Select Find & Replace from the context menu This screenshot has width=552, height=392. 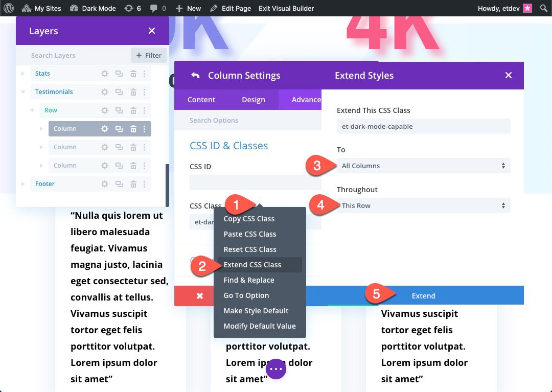[x=248, y=280]
